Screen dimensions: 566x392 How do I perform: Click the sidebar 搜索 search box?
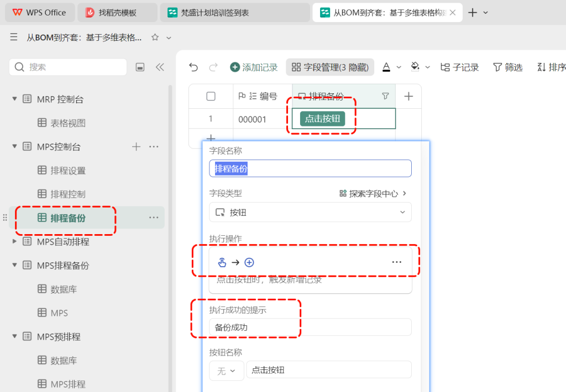click(x=68, y=67)
